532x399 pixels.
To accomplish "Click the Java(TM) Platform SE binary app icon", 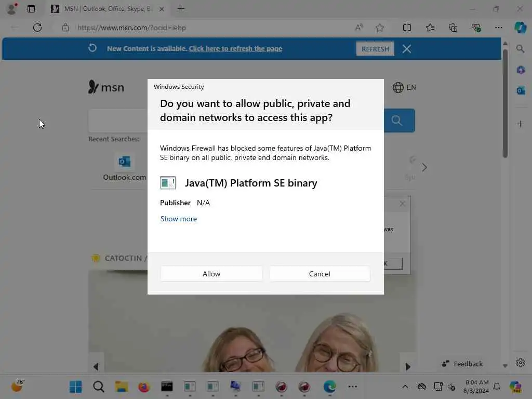I will (x=168, y=182).
